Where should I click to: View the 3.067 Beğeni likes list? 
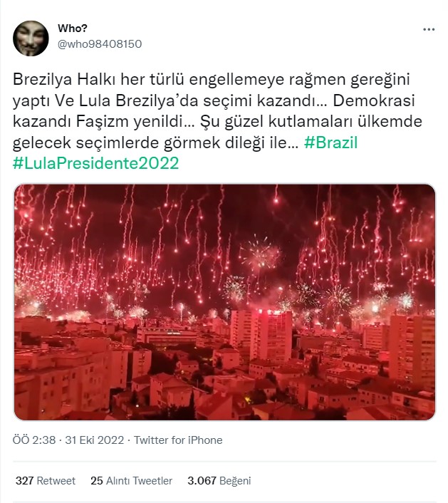(x=219, y=480)
